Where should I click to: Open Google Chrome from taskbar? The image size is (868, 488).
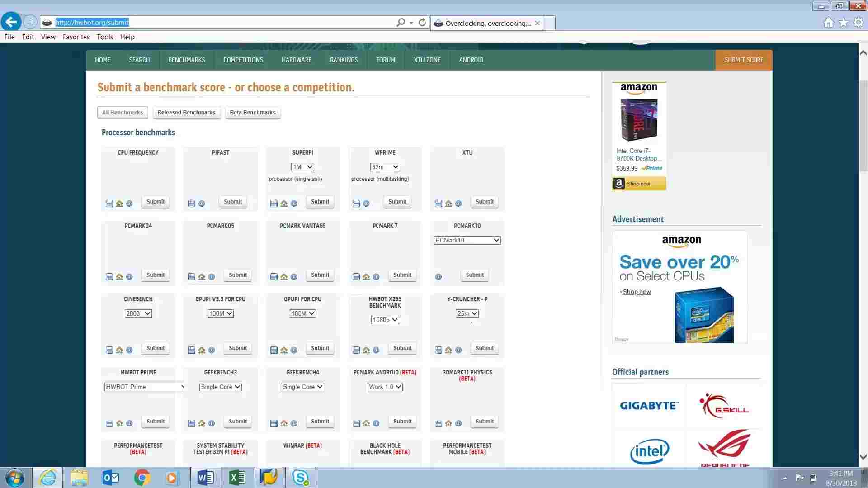pos(142,478)
